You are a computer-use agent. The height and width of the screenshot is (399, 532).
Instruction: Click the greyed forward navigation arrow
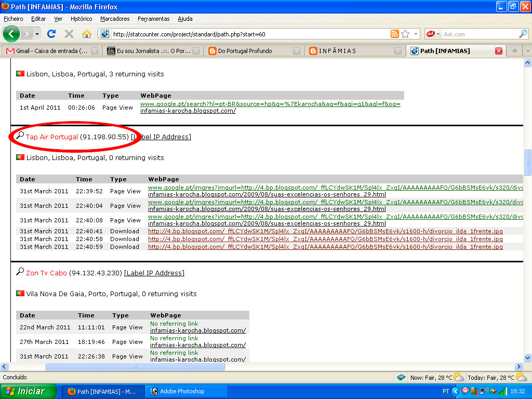pos(27,34)
